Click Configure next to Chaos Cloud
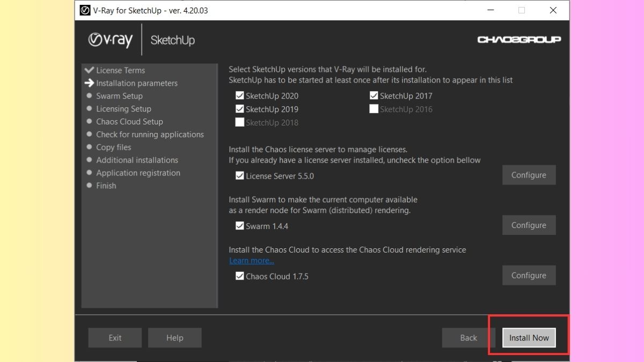Viewport: 644px width, 362px height. (x=529, y=275)
